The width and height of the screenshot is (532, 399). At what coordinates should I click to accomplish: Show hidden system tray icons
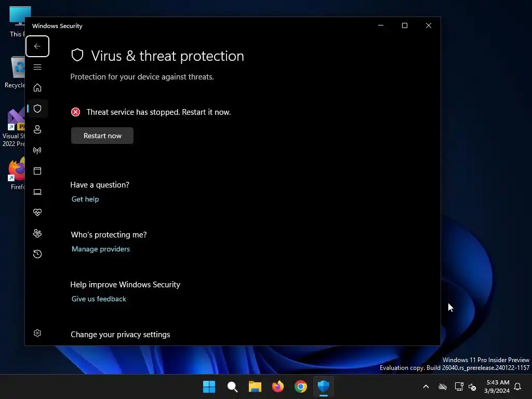[x=426, y=387]
